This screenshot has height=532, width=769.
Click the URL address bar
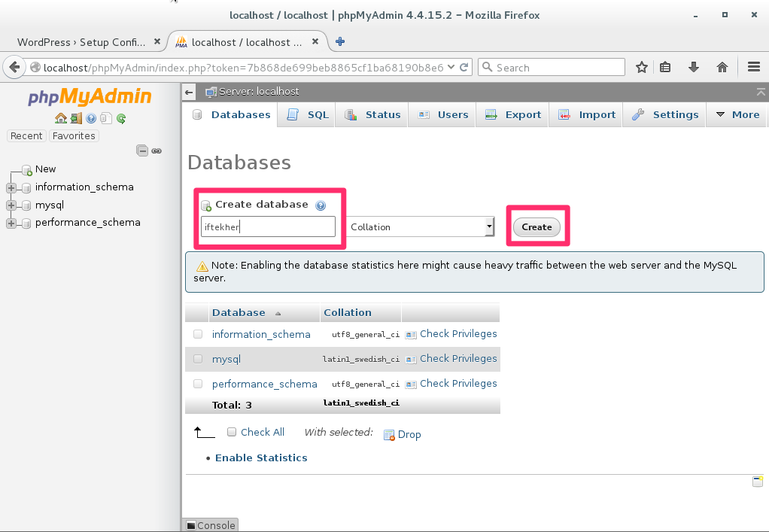pos(243,67)
